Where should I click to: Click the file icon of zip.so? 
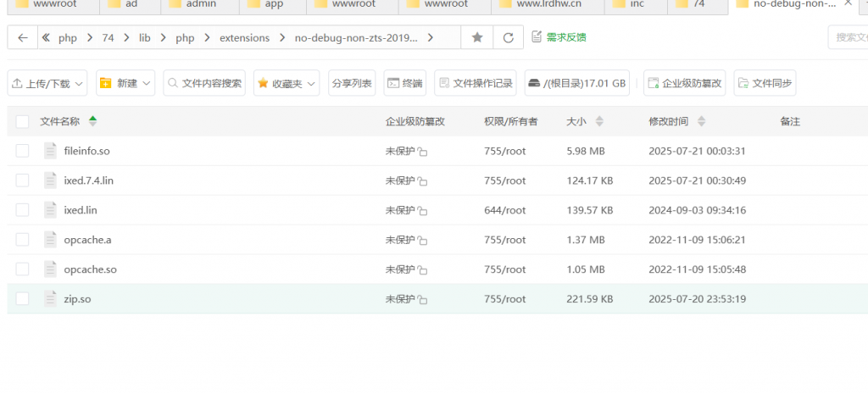[50, 299]
